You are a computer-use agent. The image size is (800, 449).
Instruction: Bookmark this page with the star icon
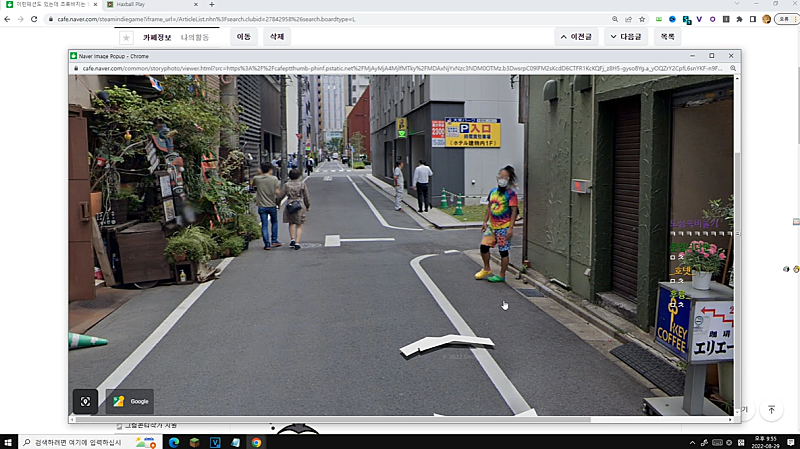point(642,19)
